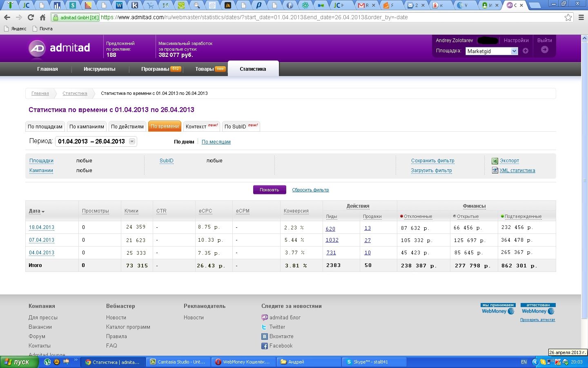Click the Twitter bird icon
The height and width of the screenshot is (368, 588).
[265, 327]
